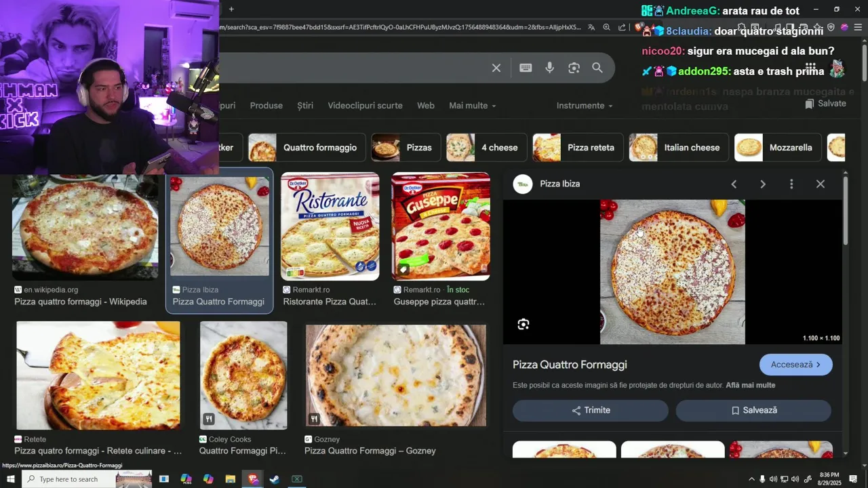Open the Guseppe pizza image result
This screenshot has width=868, height=488.
[x=441, y=226]
